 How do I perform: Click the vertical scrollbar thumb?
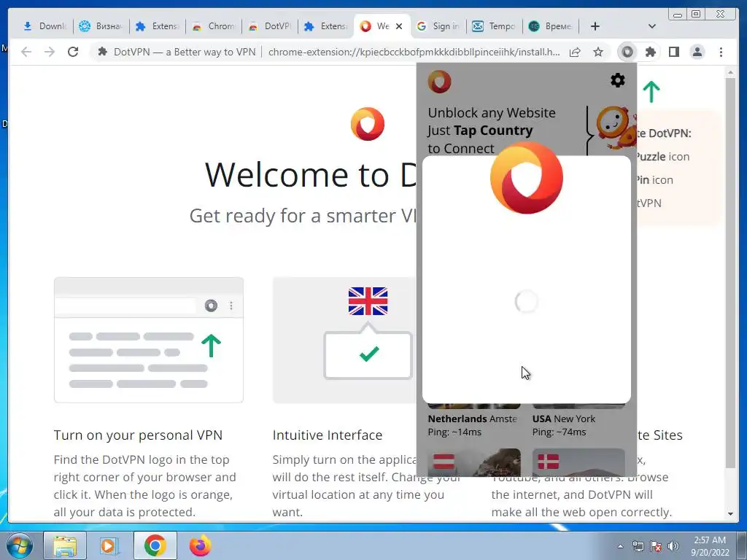(x=730, y=273)
